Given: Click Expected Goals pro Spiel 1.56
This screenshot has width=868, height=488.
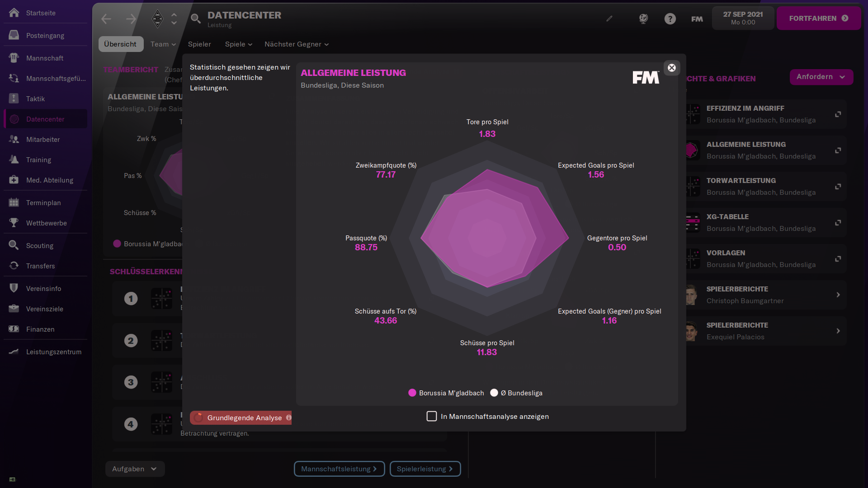Looking at the screenshot, I should pyautogui.click(x=596, y=174).
